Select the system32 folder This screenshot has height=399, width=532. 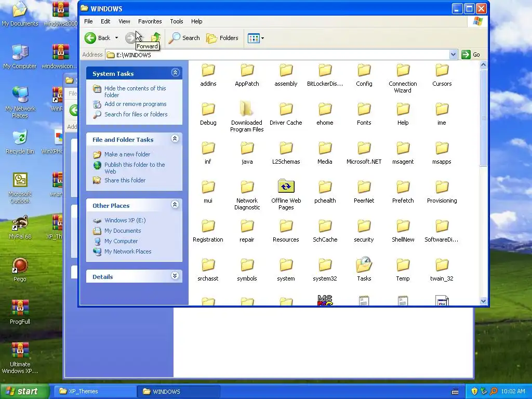(325, 270)
